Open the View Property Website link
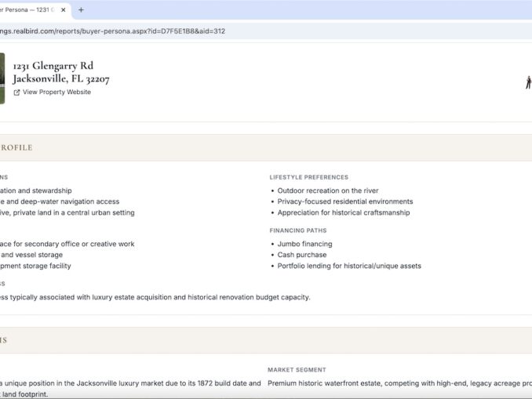532x399 pixels. [x=56, y=92]
